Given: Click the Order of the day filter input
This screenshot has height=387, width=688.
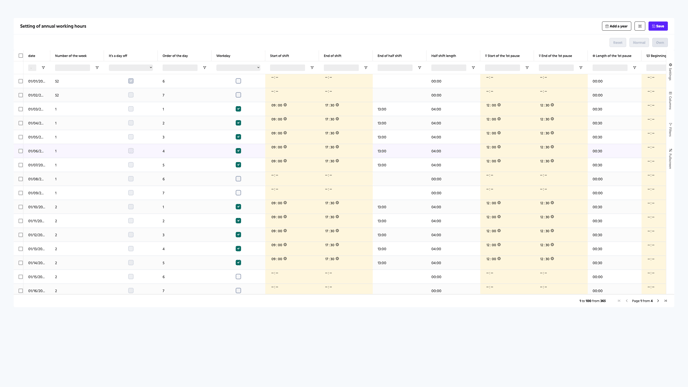Looking at the screenshot, I should tap(180, 68).
